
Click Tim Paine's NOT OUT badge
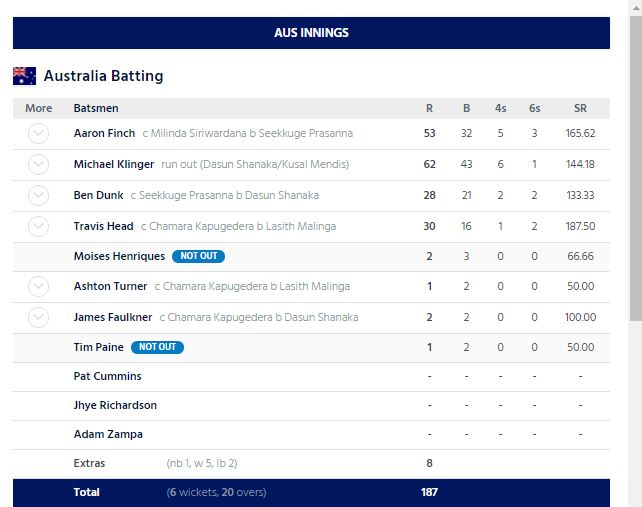pyautogui.click(x=158, y=347)
